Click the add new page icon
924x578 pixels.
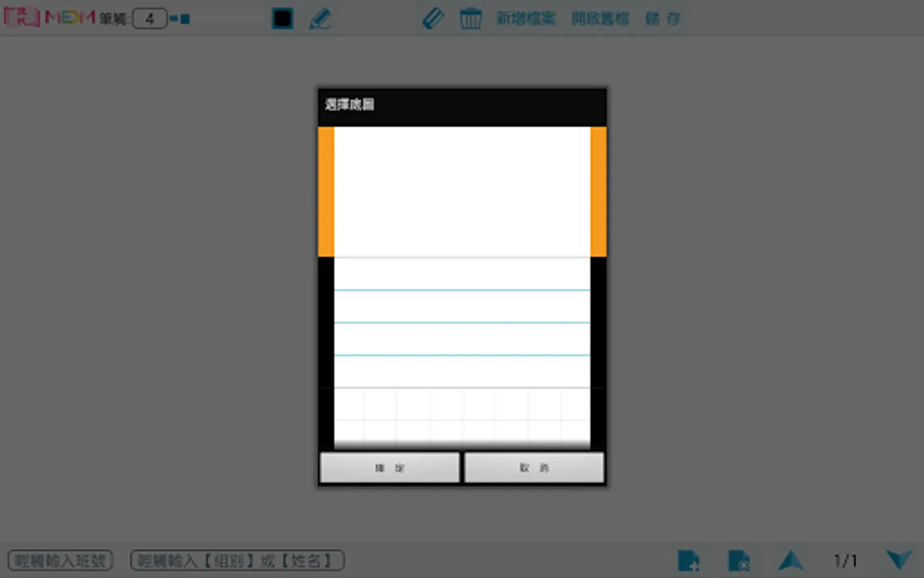(x=688, y=560)
